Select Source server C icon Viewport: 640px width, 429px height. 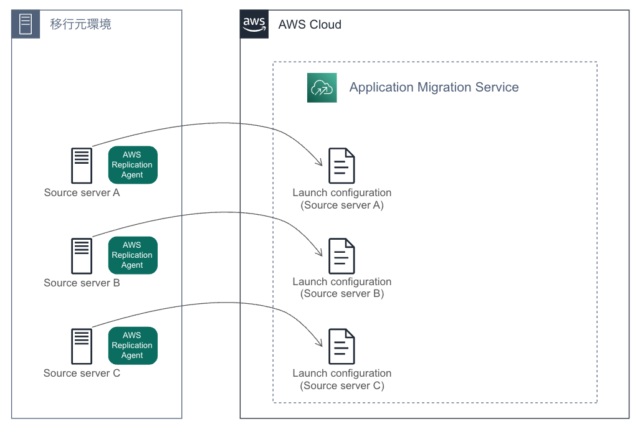pos(82,346)
